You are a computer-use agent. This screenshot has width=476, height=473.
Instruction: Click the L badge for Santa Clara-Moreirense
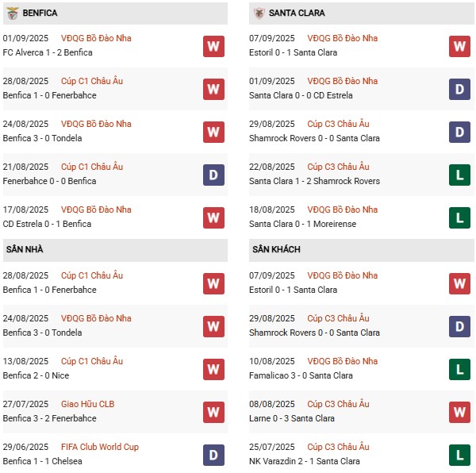point(459,217)
